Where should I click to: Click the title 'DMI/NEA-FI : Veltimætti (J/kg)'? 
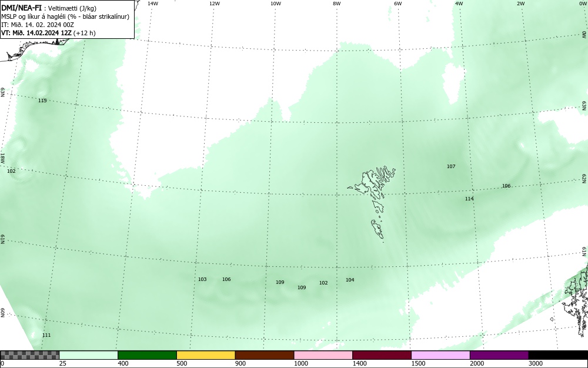49,8
